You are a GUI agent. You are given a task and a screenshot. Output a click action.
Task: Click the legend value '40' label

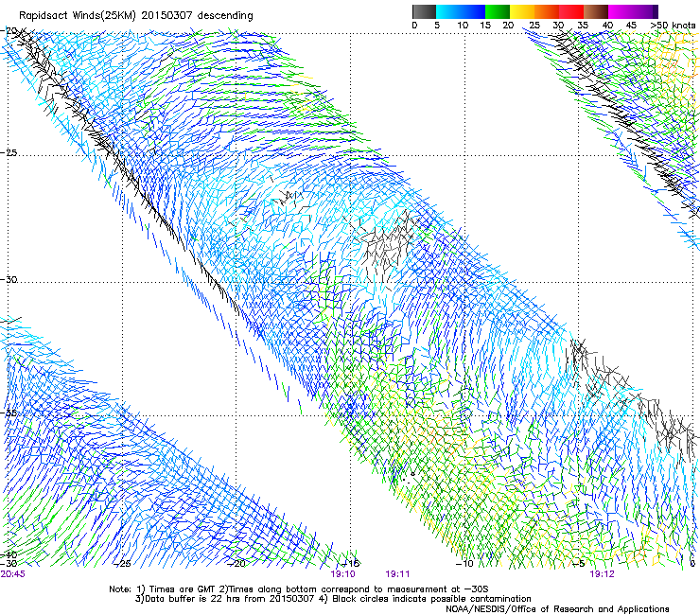pos(607,26)
